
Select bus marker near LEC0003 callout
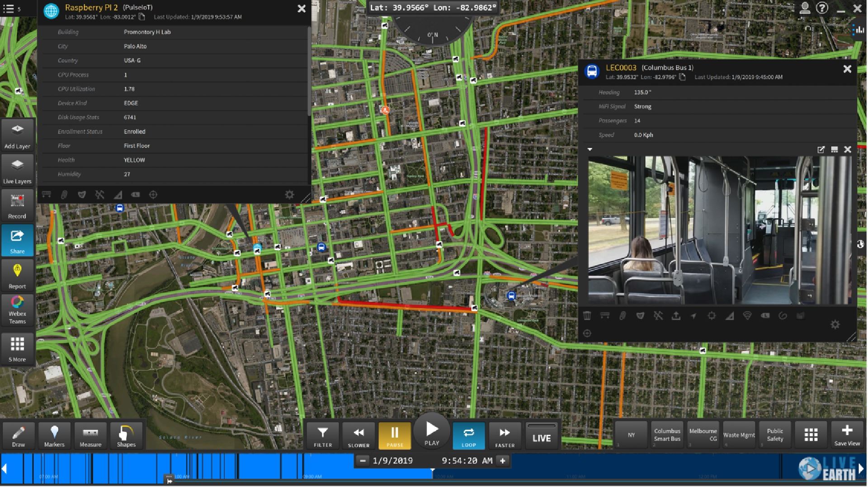click(x=511, y=296)
